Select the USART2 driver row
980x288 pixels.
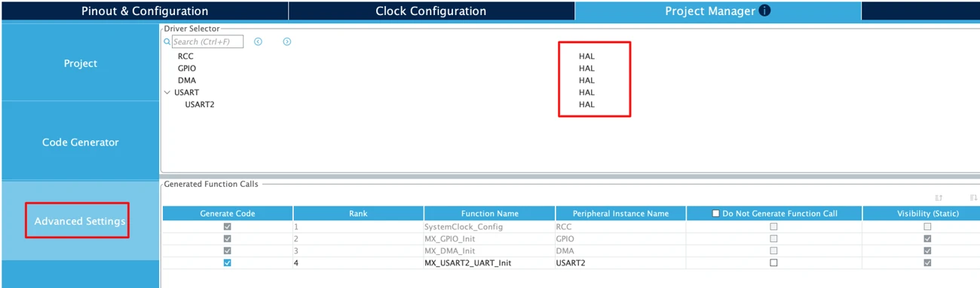[x=200, y=104]
